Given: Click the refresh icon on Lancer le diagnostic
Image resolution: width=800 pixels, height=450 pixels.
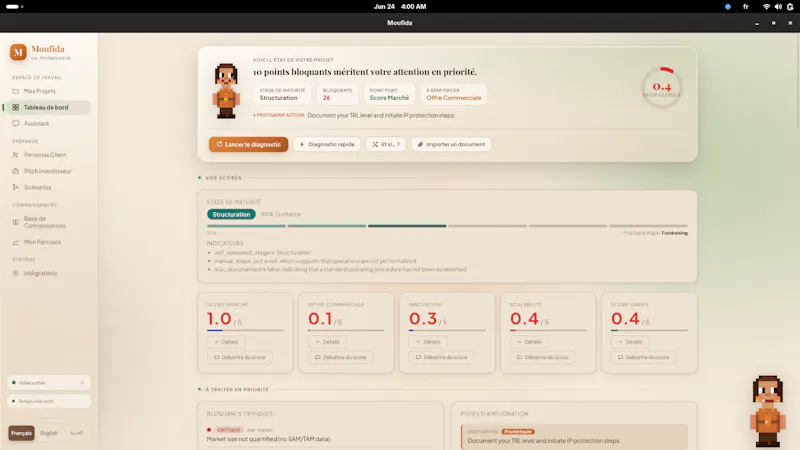Looking at the screenshot, I should coord(219,144).
